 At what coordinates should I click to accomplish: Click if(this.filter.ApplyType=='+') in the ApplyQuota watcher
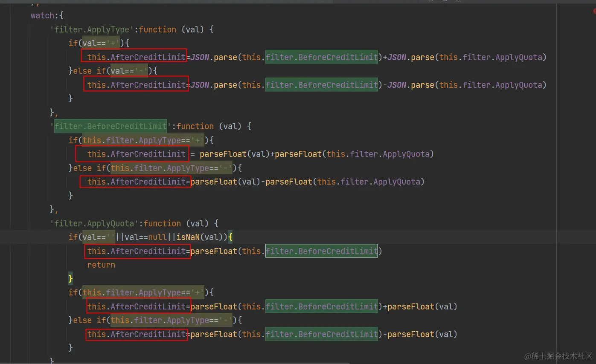click(139, 293)
